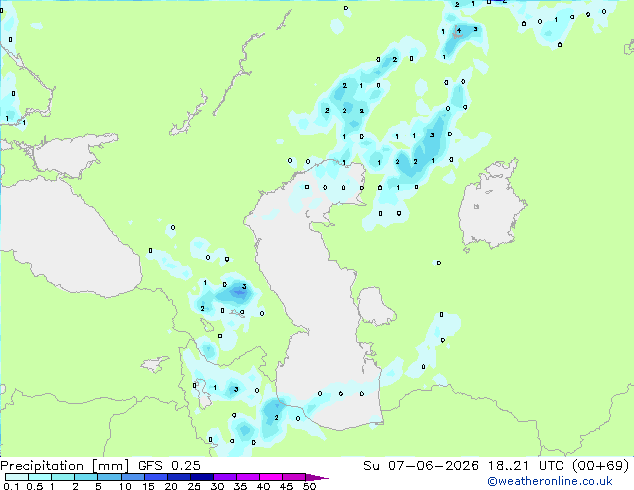Click the GFS 0.25 model label
634x490 pixels.
pyautogui.click(x=169, y=466)
